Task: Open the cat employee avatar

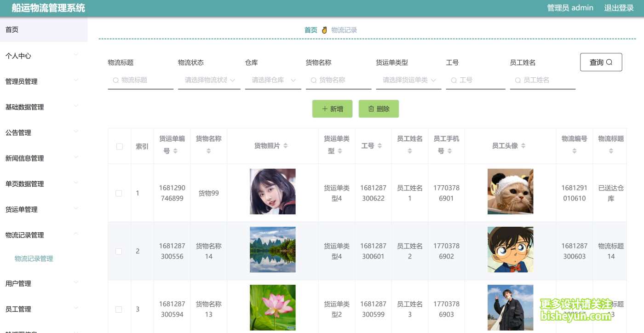Action: [x=511, y=191]
